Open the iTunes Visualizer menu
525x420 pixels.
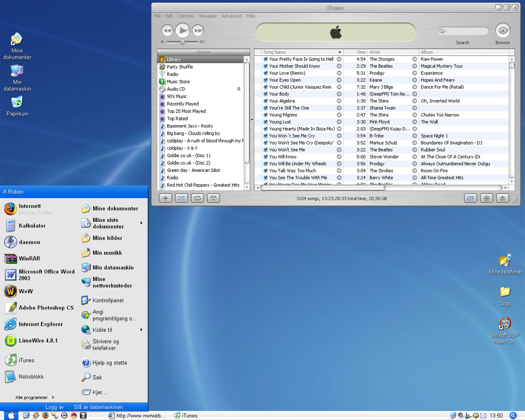pos(208,16)
